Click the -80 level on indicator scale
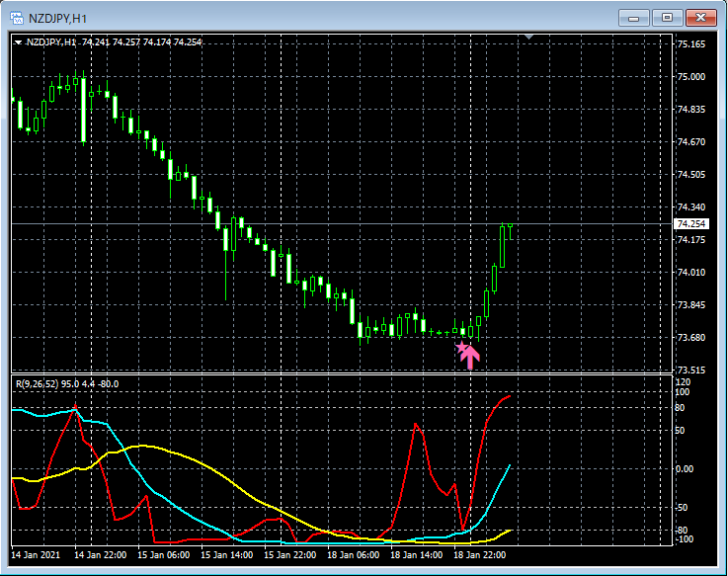728x576 pixels. click(684, 531)
